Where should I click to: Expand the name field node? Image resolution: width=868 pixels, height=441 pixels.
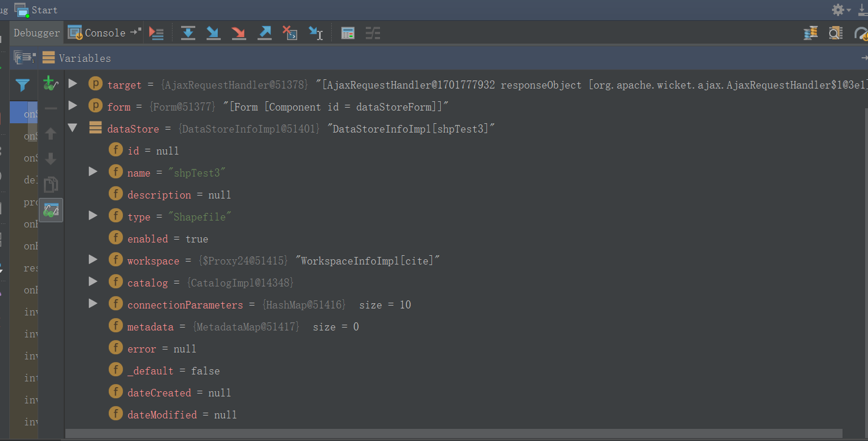click(x=93, y=172)
